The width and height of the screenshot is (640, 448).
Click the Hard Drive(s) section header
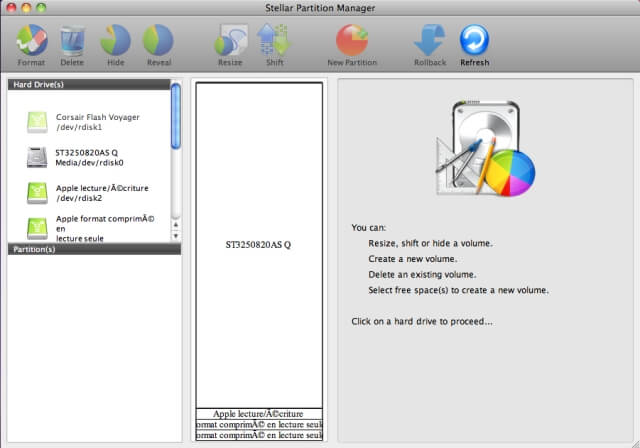[88, 85]
